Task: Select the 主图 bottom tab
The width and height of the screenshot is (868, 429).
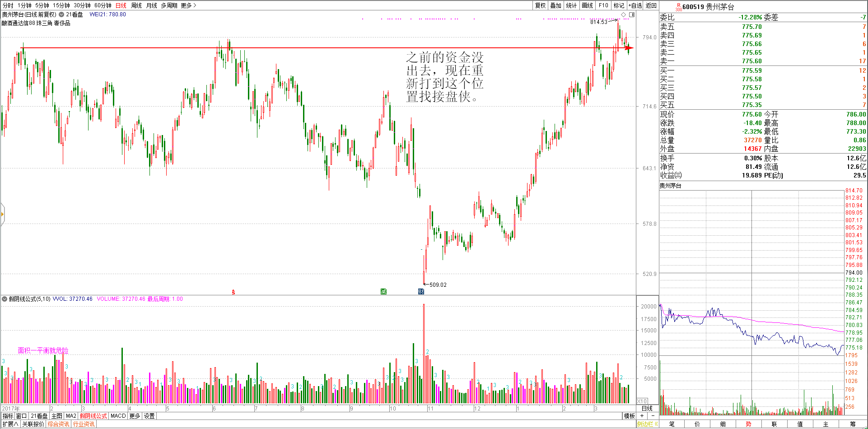Action: coord(57,416)
